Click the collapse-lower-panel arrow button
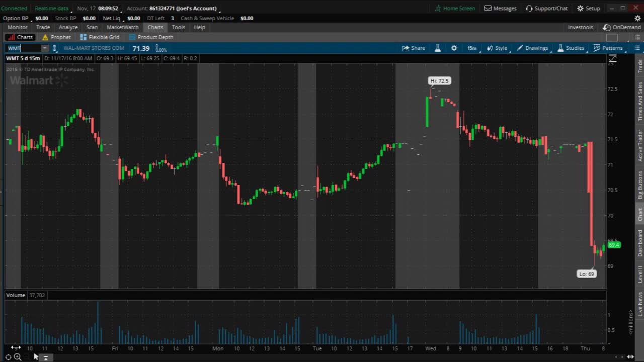644x362 pixels. pos(45,357)
